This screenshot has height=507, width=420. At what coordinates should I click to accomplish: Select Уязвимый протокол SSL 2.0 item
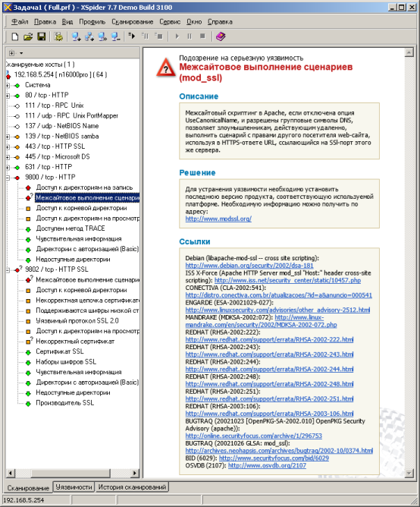(x=77, y=321)
